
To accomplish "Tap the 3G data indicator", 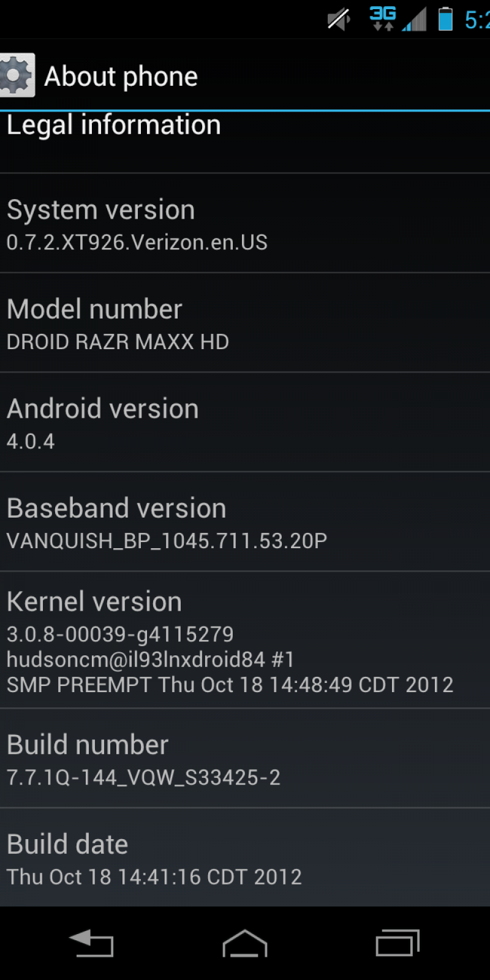I will pyautogui.click(x=383, y=18).
